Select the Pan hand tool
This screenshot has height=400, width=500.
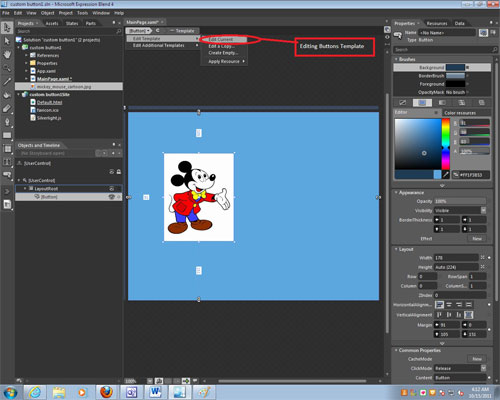coord(7,54)
